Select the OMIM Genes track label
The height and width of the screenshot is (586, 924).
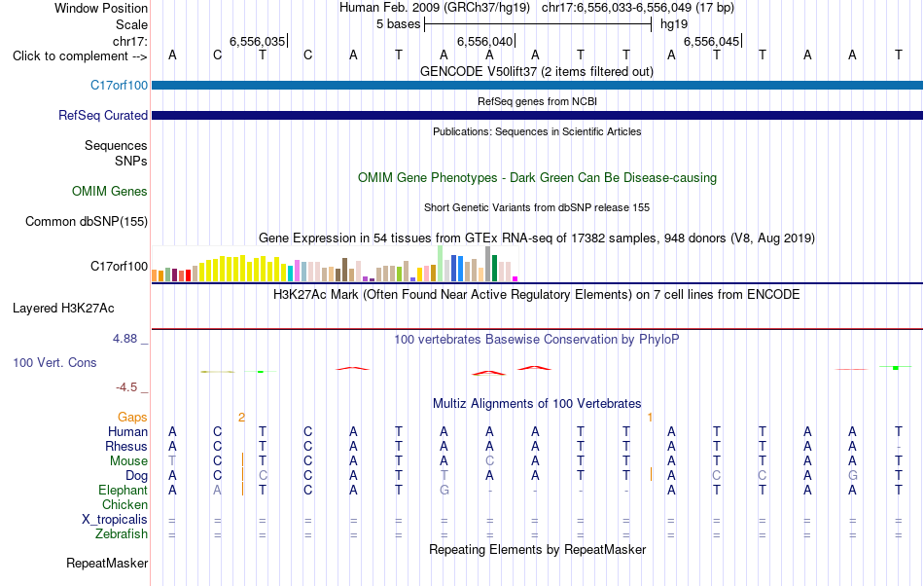110,191
